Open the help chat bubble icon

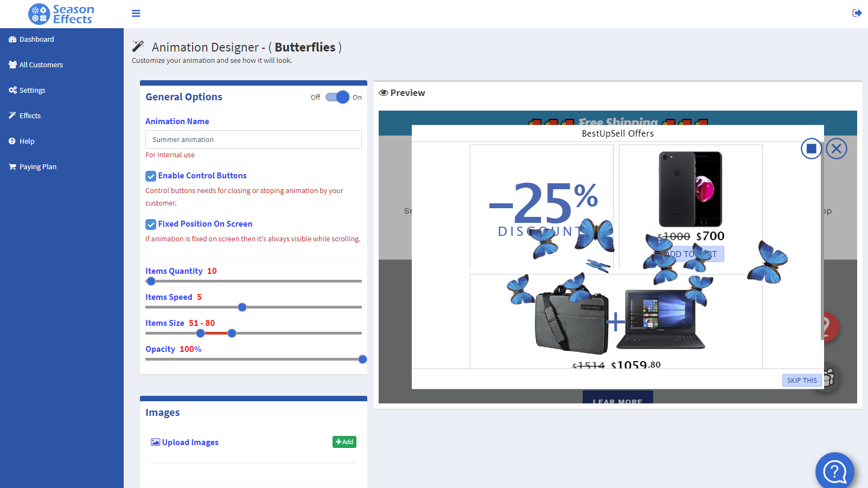click(x=834, y=471)
